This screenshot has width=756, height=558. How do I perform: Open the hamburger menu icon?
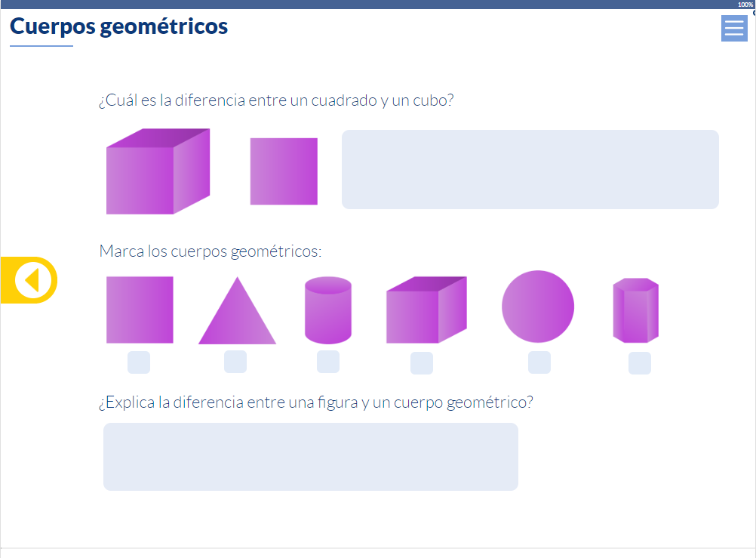coord(733,28)
